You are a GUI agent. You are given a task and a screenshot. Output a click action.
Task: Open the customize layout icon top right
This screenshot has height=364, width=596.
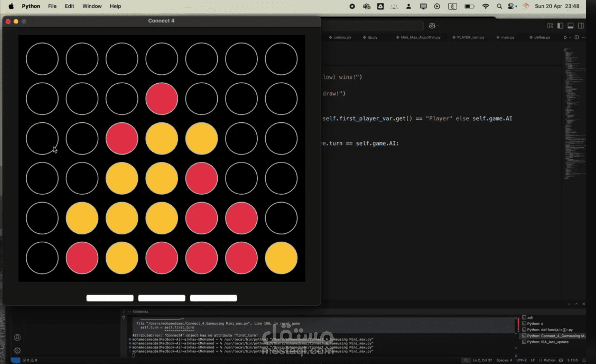pos(550,26)
